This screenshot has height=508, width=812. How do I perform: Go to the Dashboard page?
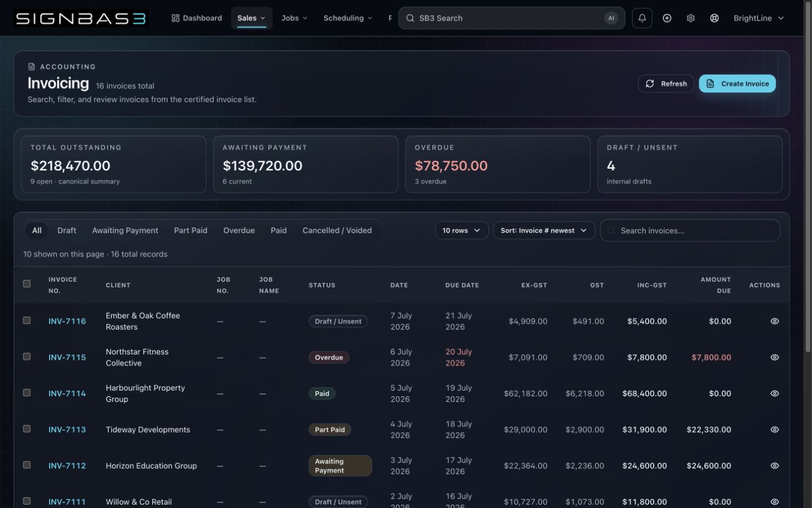point(197,18)
